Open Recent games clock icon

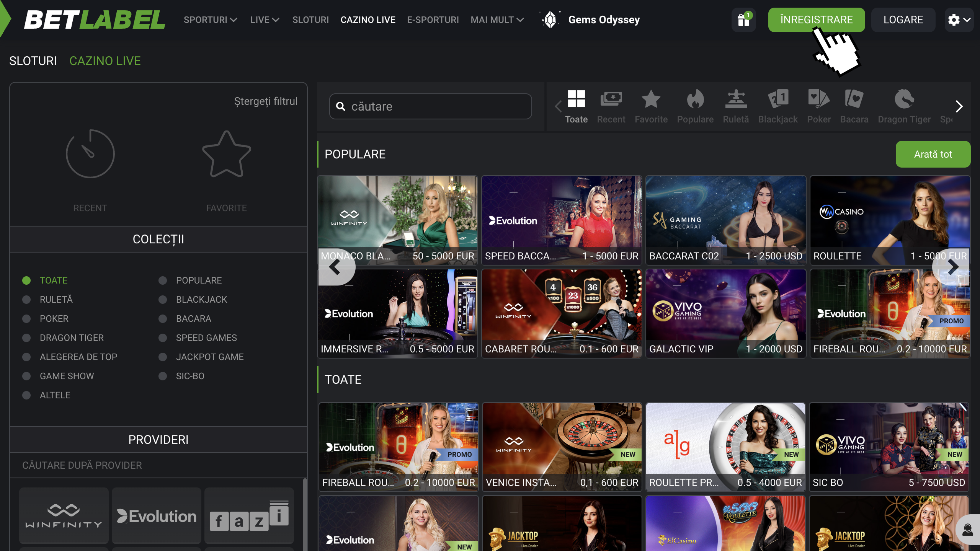click(x=90, y=154)
